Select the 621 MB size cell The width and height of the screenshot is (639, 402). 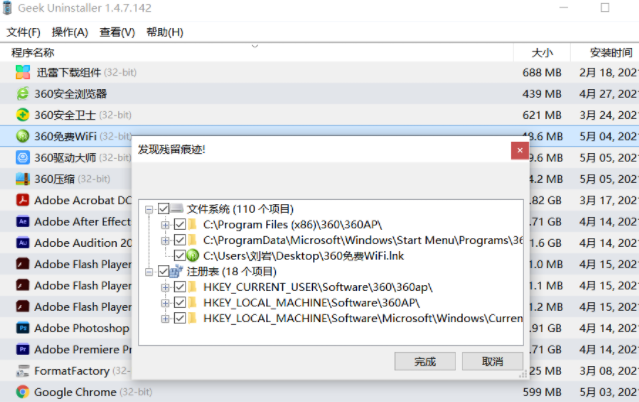pos(542,115)
